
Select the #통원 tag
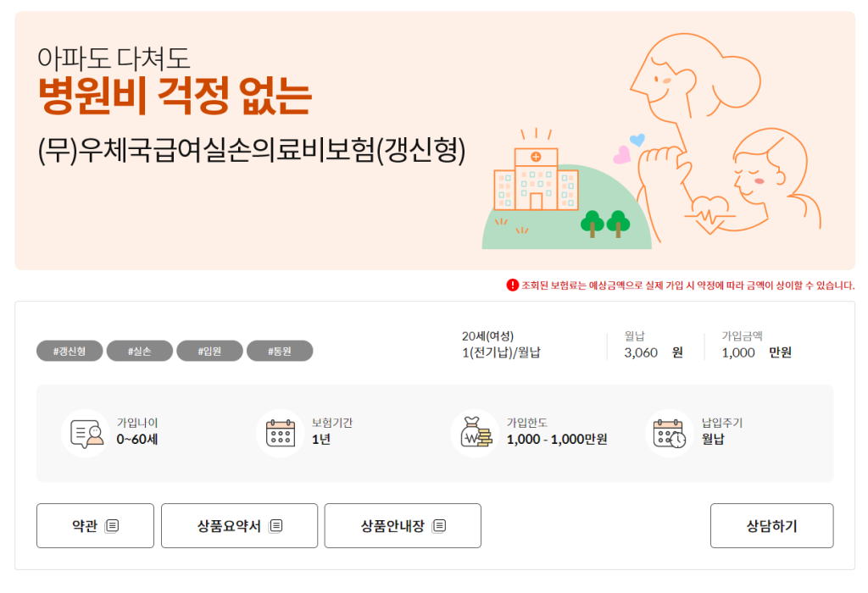coord(280,350)
